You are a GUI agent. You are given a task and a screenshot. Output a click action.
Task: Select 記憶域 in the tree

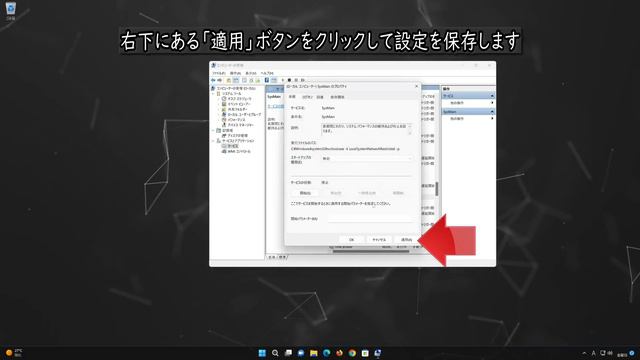225,130
